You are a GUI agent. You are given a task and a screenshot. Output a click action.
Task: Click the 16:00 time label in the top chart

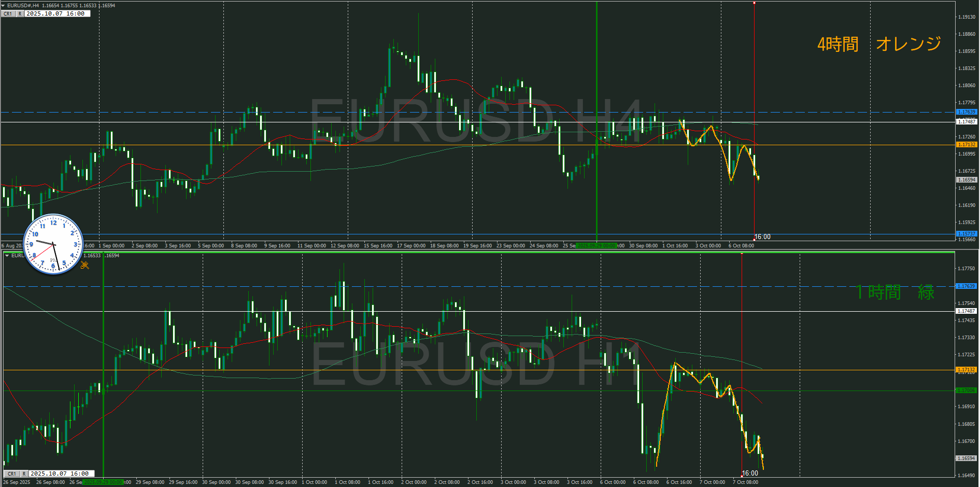click(x=762, y=237)
